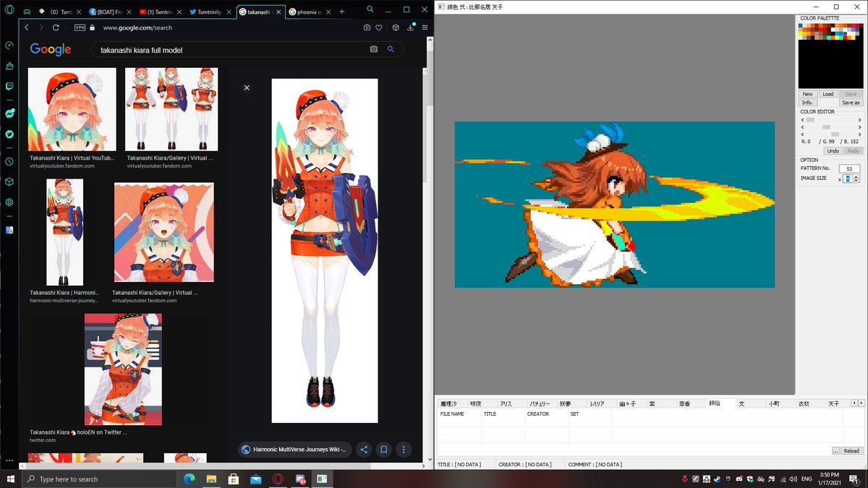
Task: Open the holoEN on Twitter thumbnail
Action: coord(123,369)
